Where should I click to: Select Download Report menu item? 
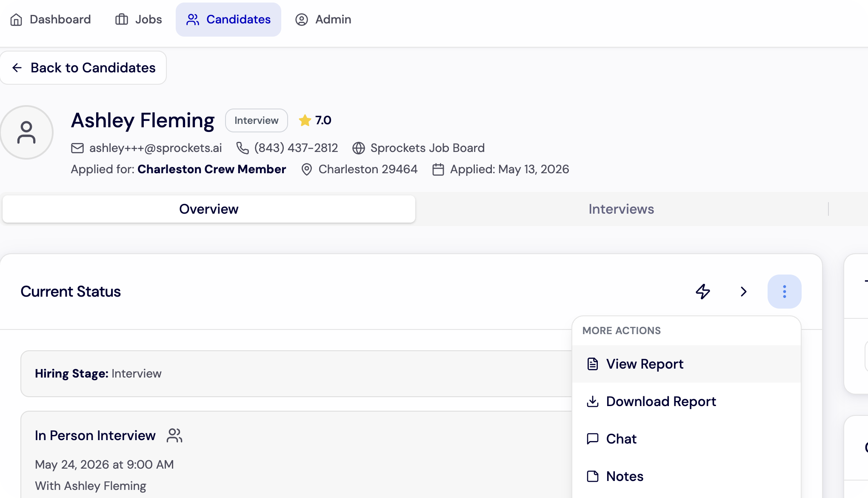pyautogui.click(x=686, y=401)
